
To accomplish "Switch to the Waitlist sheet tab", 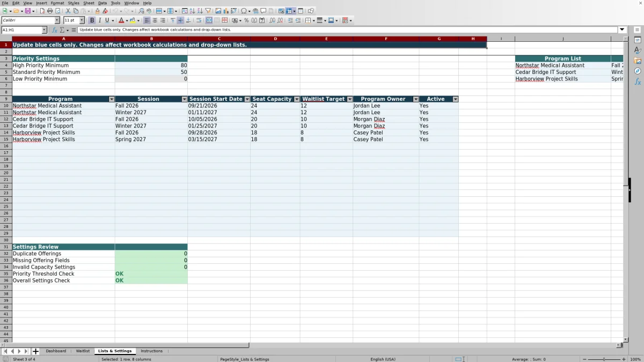I will pos(83,351).
